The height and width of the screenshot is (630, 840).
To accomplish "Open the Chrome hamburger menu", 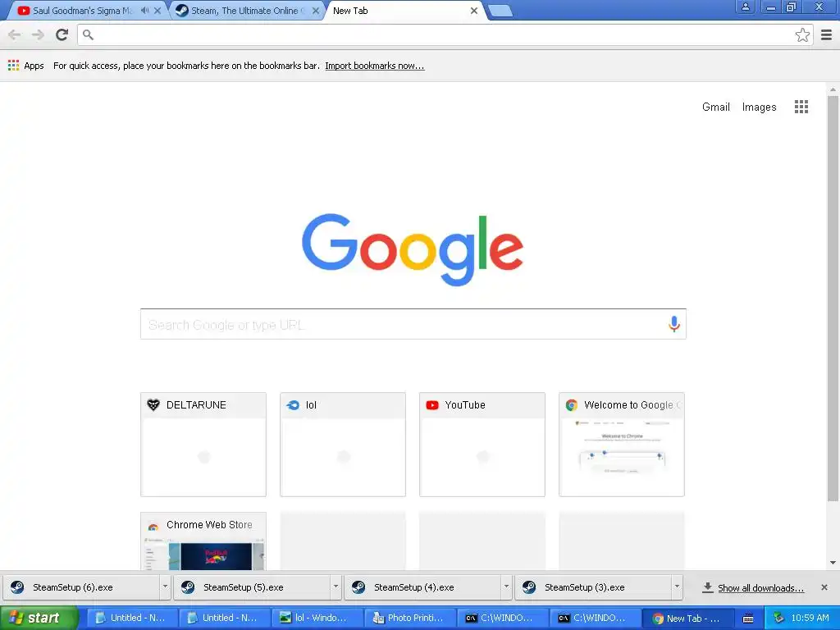I will (826, 34).
